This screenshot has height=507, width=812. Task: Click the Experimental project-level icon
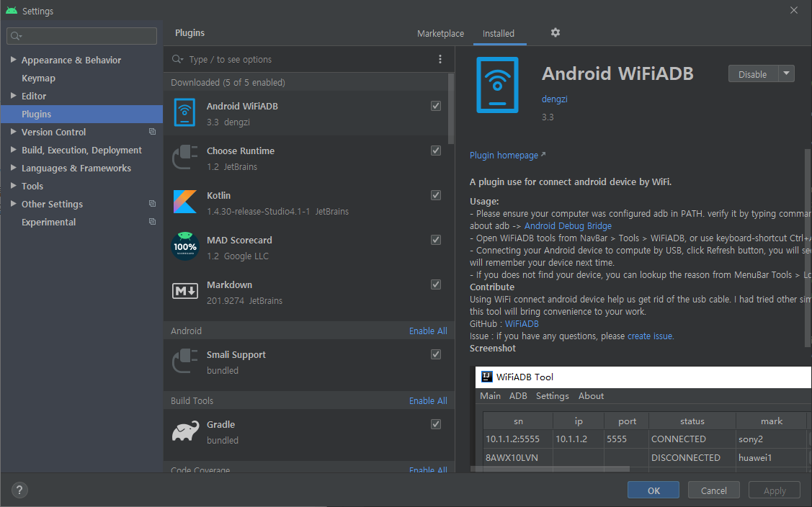coord(152,222)
